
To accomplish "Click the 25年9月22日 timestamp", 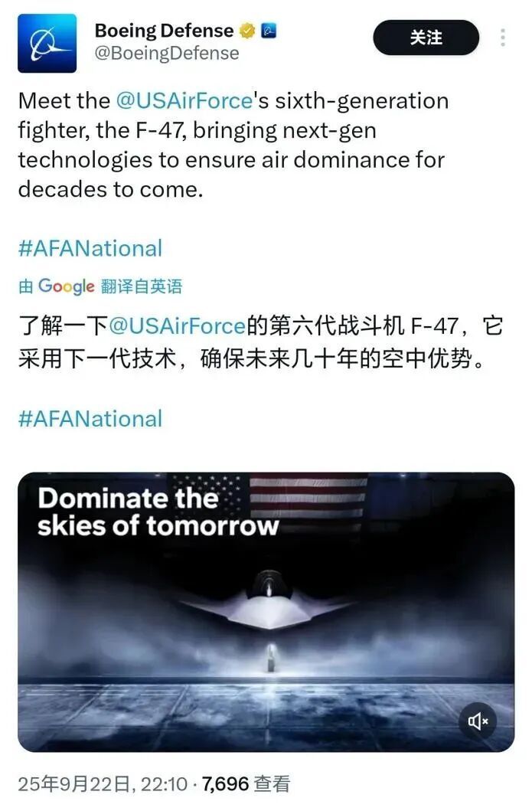I will (103, 784).
